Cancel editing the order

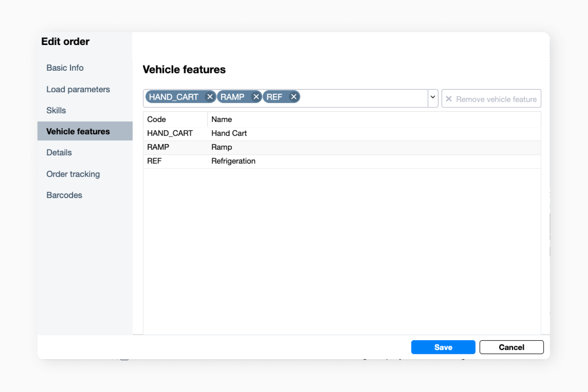tap(511, 347)
